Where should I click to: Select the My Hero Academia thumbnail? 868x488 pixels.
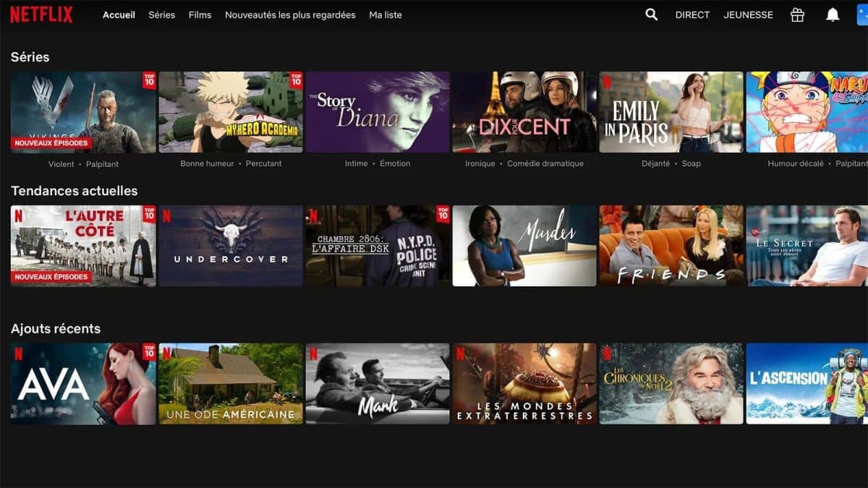point(231,112)
